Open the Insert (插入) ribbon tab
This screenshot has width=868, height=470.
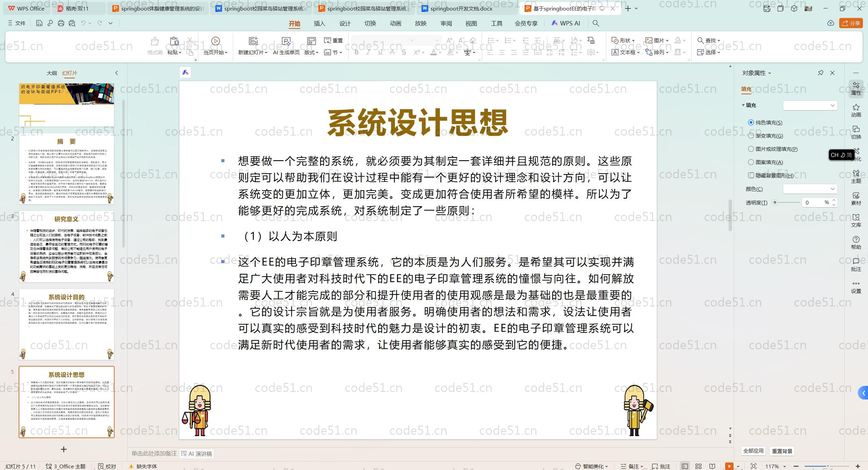click(x=319, y=23)
